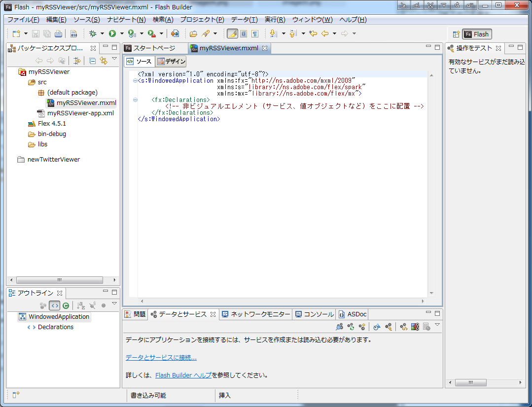532x407 pixels.
Task: Open dropdown arrow next to profile icon
Action: (142, 34)
